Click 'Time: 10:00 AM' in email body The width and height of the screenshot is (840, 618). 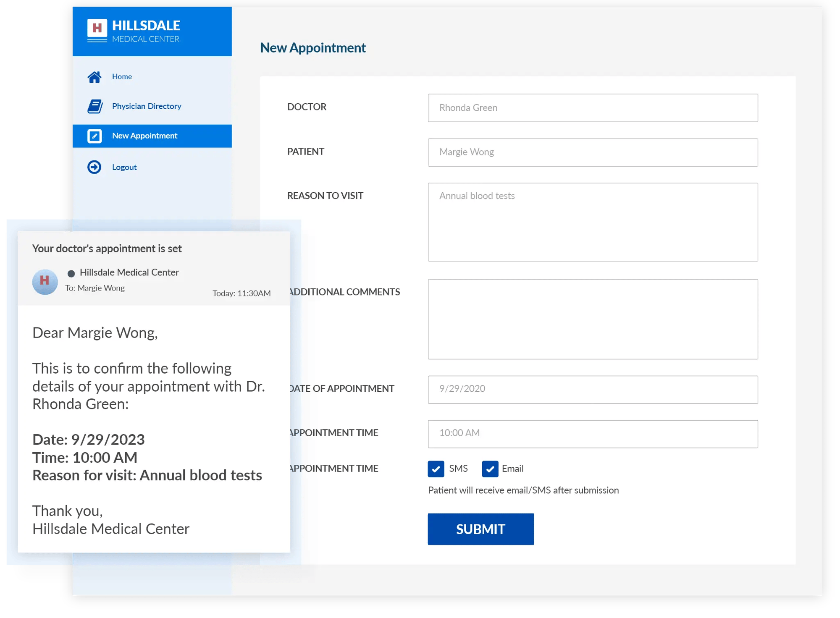tap(85, 458)
